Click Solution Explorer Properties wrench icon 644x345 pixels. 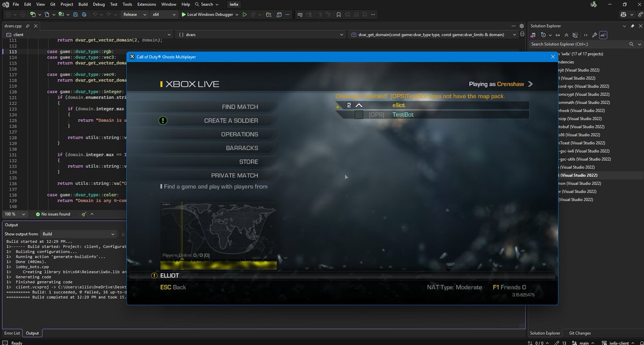pyautogui.click(x=594, y=35)
